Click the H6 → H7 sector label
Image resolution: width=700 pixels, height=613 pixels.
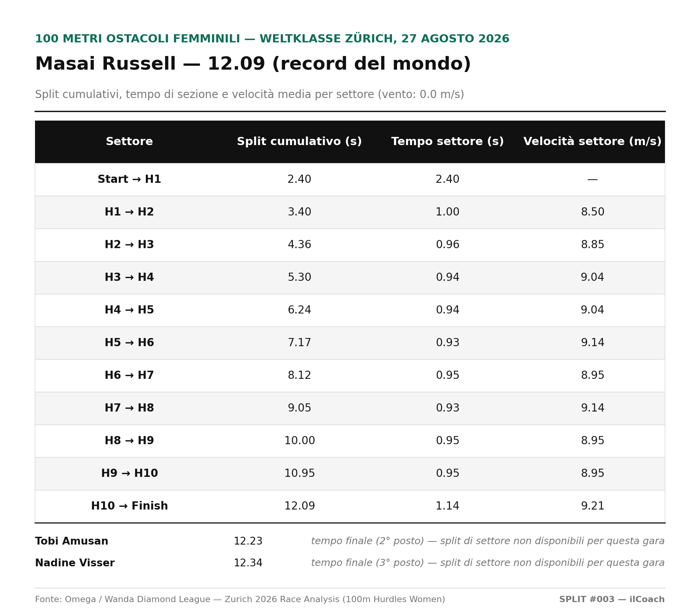pos(129,375)
